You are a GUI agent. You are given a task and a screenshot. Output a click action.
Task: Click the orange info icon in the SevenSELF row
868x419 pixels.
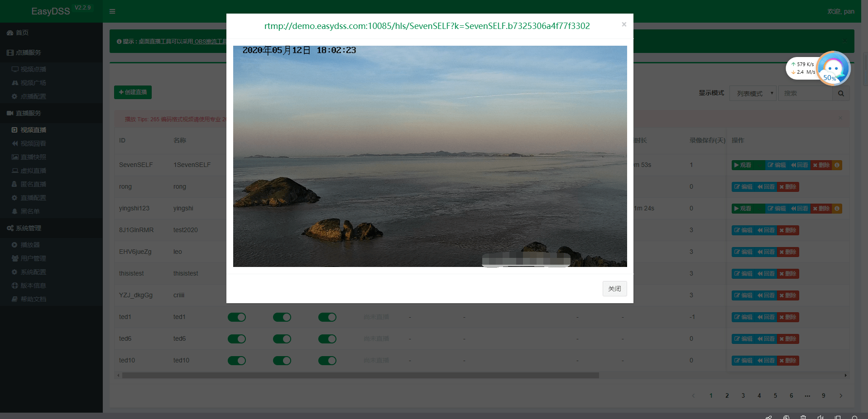[x=837, y=165]
